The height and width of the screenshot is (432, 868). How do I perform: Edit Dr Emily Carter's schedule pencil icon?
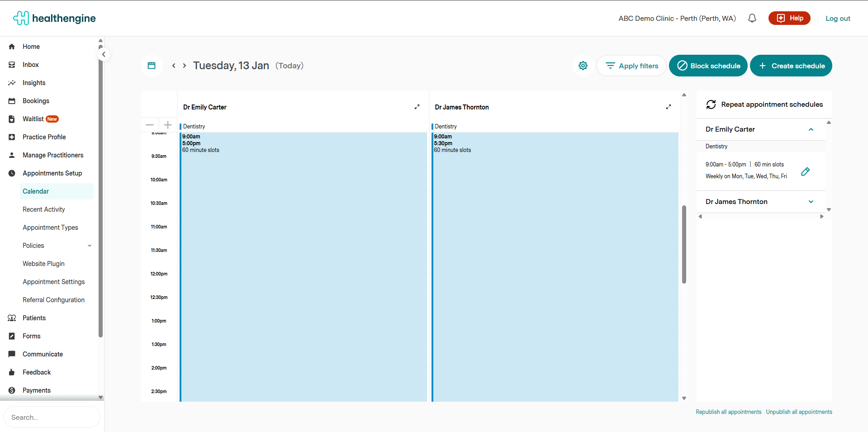805,171
